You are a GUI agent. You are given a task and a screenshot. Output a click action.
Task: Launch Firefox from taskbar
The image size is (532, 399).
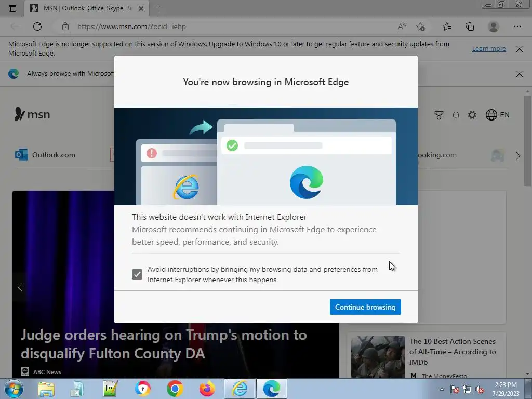pyautogui.click(x=207, y=389)
